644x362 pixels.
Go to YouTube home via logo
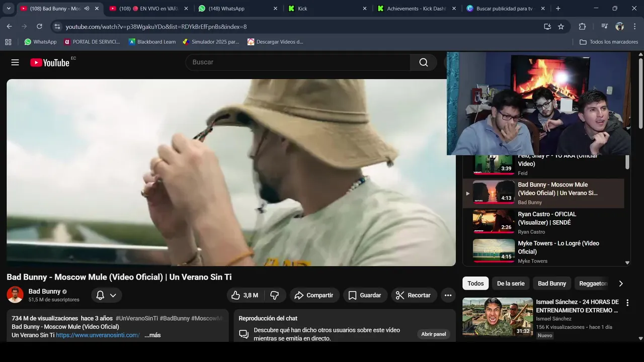(x=50, y=62)
